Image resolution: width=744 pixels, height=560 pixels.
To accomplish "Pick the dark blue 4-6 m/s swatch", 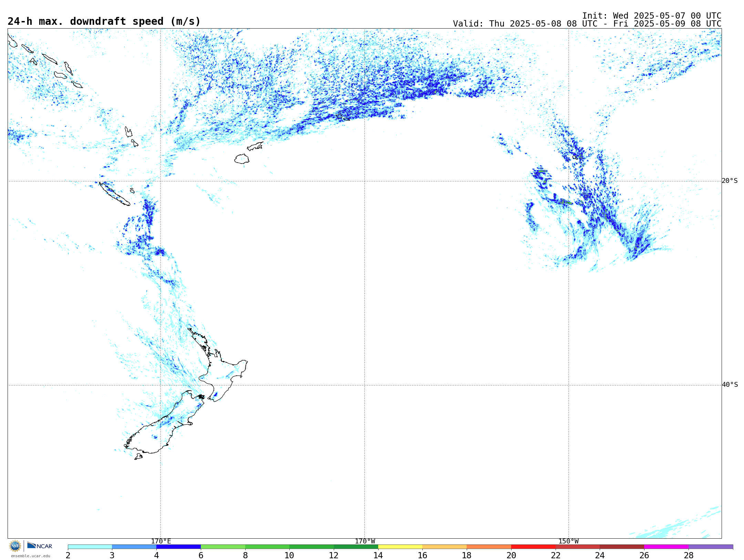I will pyautogui.click(x=178, y=547).
